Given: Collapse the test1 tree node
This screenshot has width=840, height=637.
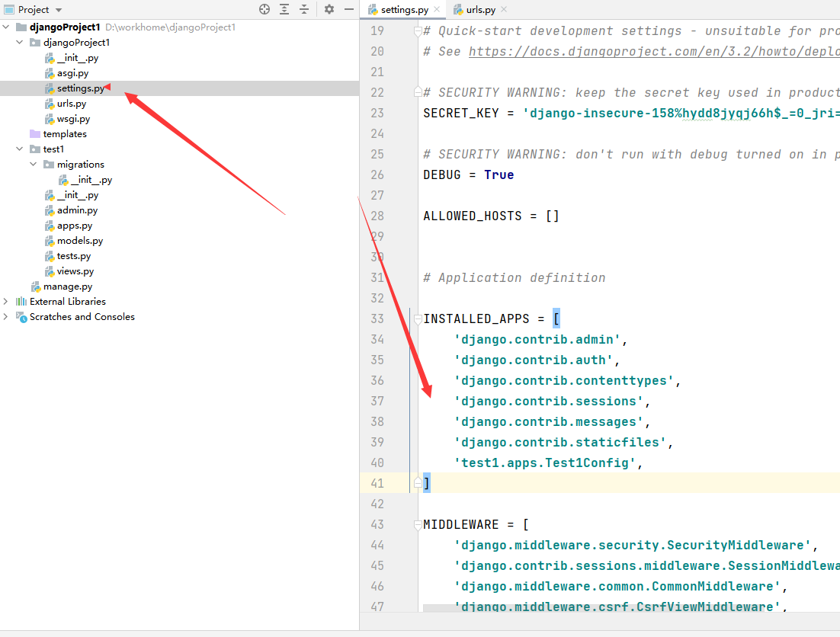Looking at the screenshot, I should click(20, 149).
